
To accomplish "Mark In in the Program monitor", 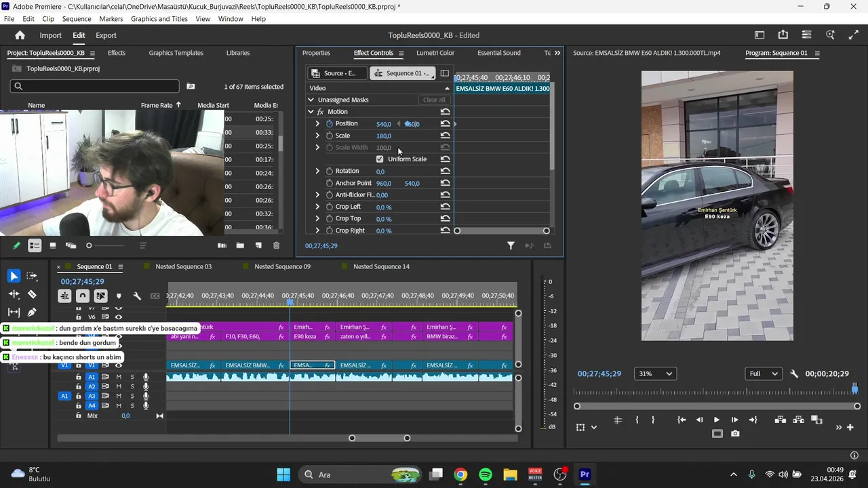I will coord(637,420).
